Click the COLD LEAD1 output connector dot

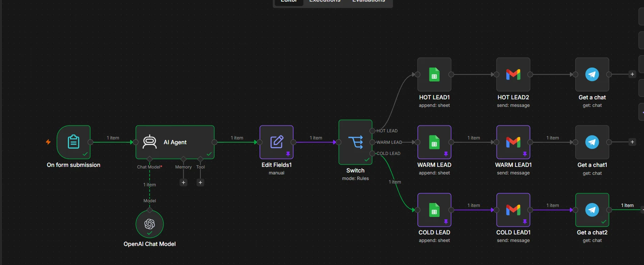click(x=530, y=210)
